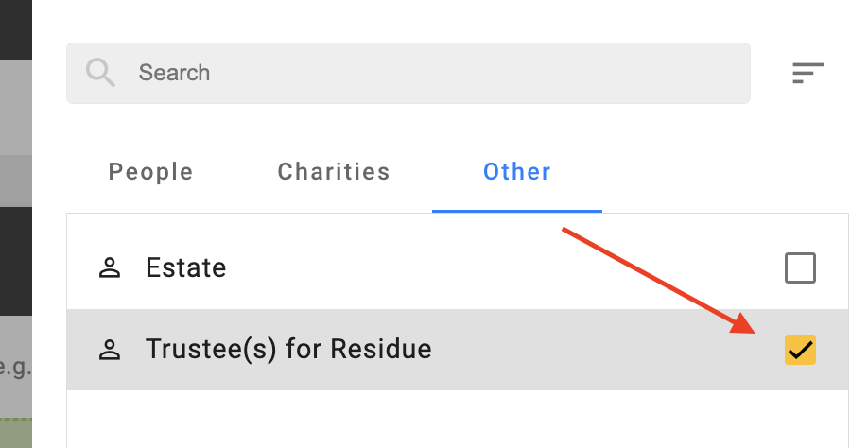The width and height of the screenshot is (868, 448).
Task: Tick the Estate checkbox
Action: point(800,267)
